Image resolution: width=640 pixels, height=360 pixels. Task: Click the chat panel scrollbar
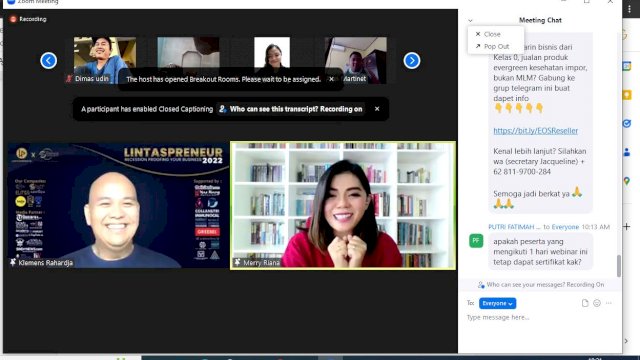point(618,265)
